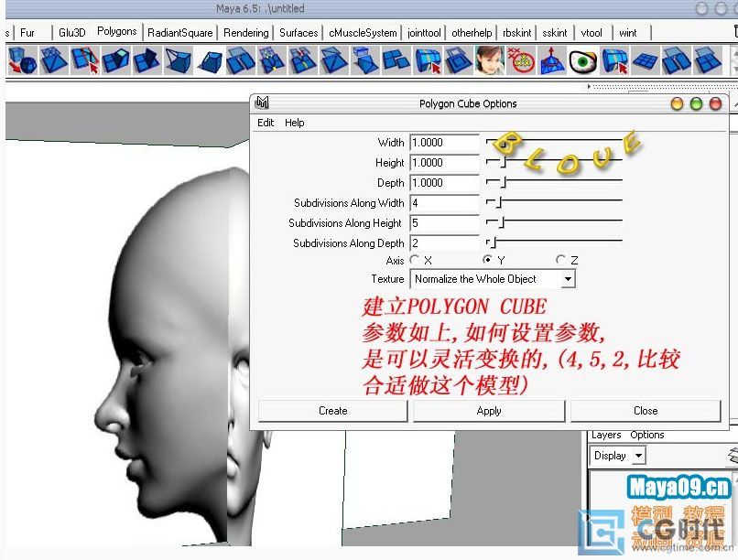Click the Create button
The height and width of the screenshot is (560, 738).
332,411
